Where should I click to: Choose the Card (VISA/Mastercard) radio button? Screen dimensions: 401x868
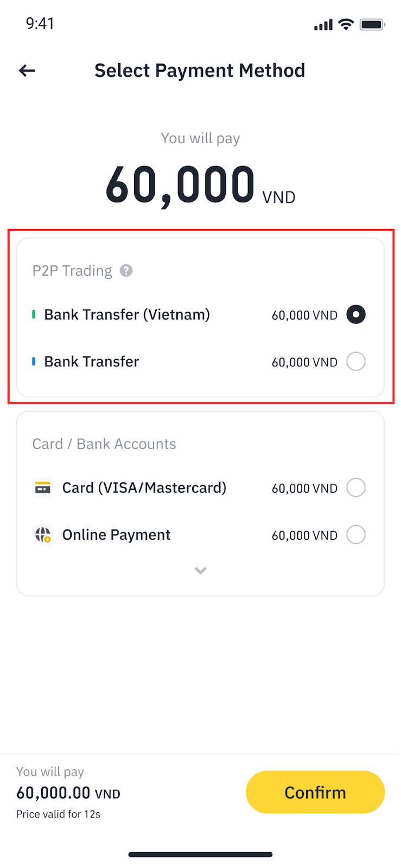pyautogui.click(x=356, y=488)
